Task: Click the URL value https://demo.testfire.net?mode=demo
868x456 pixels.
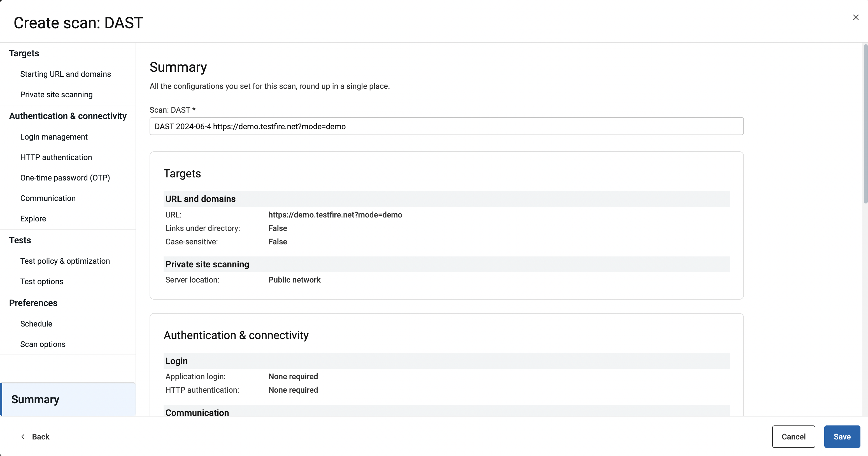Action: click(x=335, y=215)
